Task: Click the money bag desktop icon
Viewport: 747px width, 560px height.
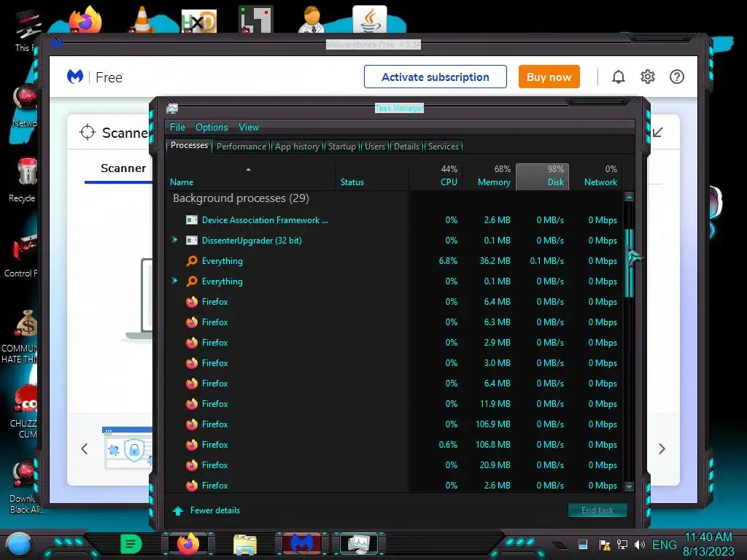Action: pos(27,324)
